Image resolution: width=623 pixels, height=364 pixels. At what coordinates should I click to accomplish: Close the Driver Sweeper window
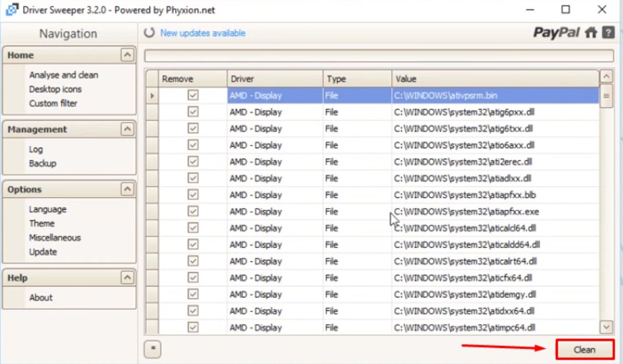(602, 10)
